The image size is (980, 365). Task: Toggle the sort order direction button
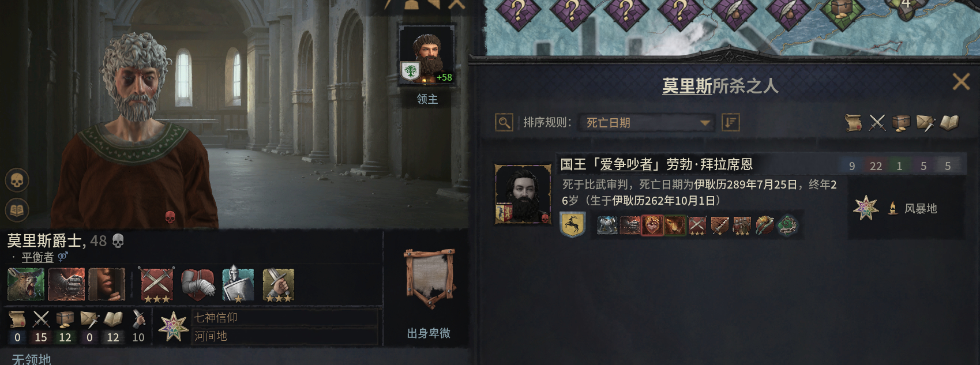coord(730,122)
